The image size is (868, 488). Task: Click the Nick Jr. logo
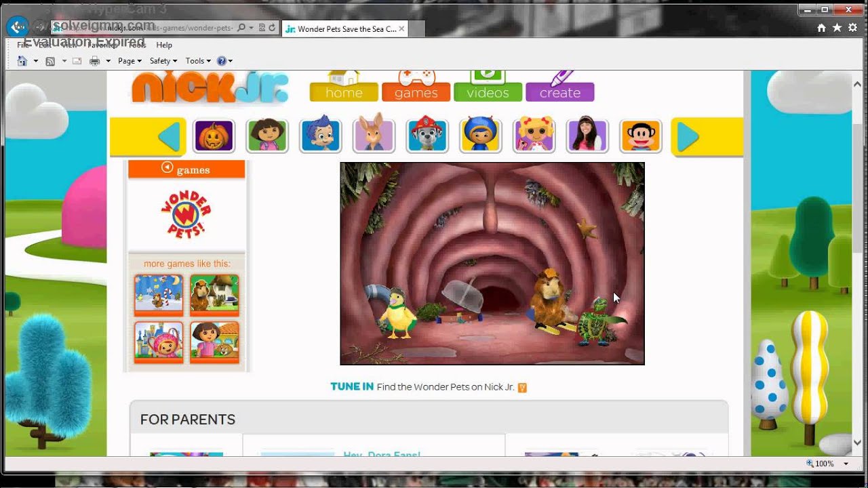(x=210, y=88)
